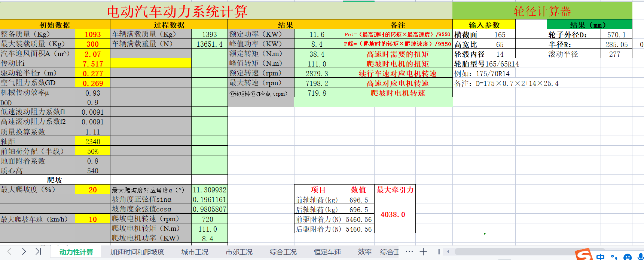Select the 横截面 input cell 165
This screenshot has height=260, width=644.
(x=500, y=34)
